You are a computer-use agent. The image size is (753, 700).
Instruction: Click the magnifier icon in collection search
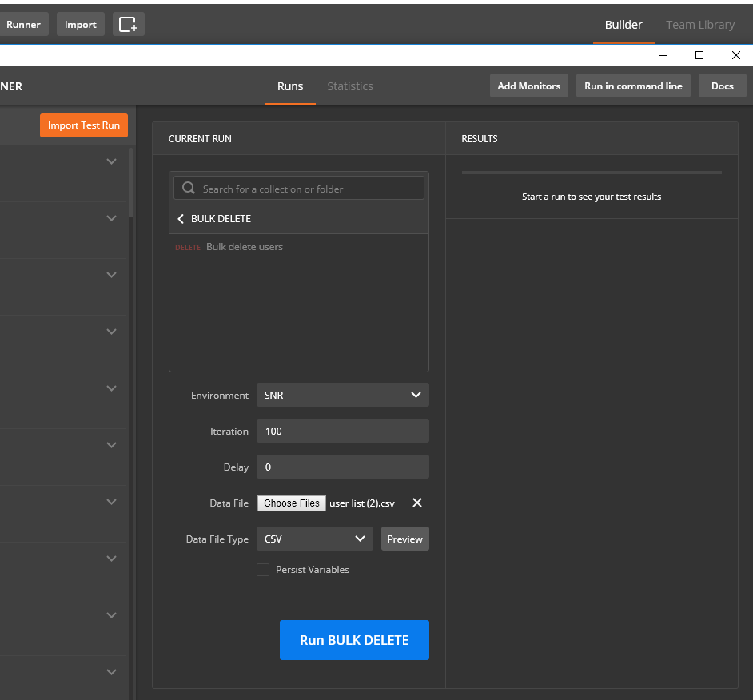coord(189,189)
